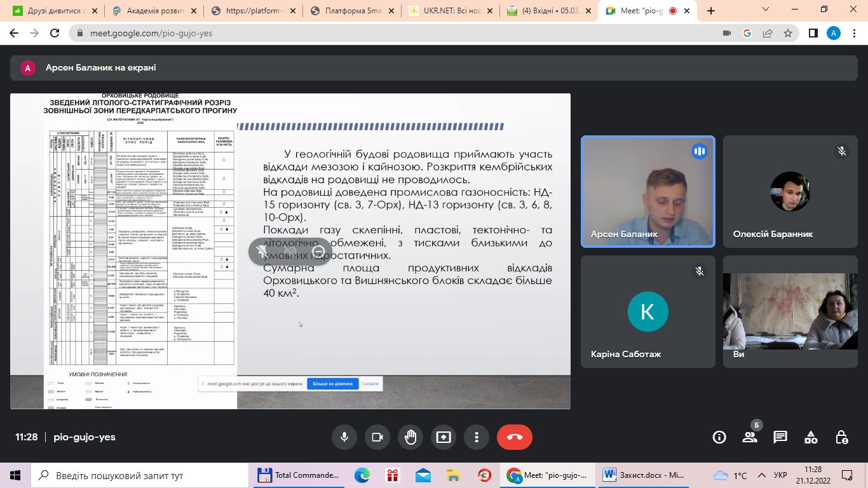This screenshot has width=868, height=488.
Task: Show hidden system tray icons
Action: [x=762, y=475]
